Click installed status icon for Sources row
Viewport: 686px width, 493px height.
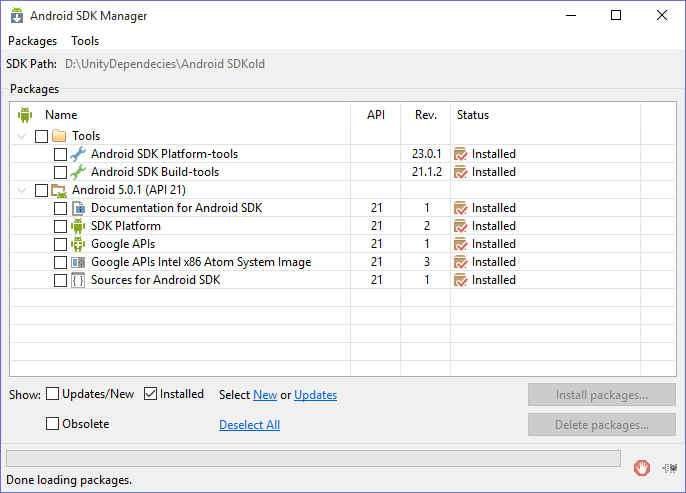pos(460,280)
